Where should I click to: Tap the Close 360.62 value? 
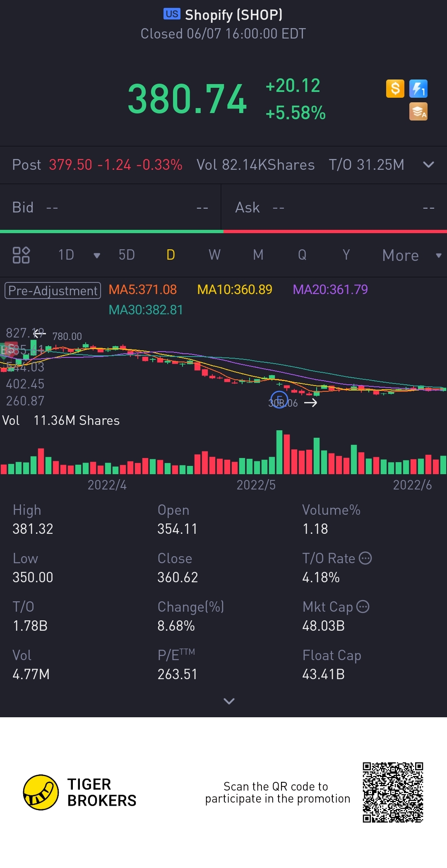(178, 577)
